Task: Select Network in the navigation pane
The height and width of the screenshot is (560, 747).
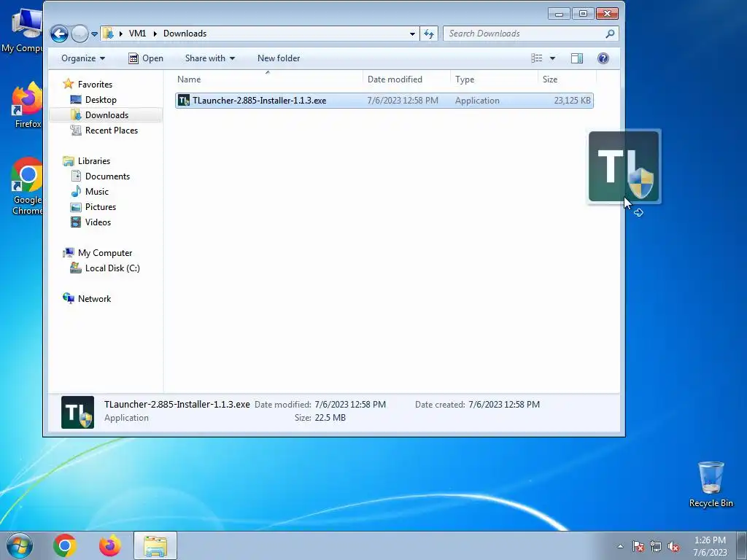Action: 94,298
